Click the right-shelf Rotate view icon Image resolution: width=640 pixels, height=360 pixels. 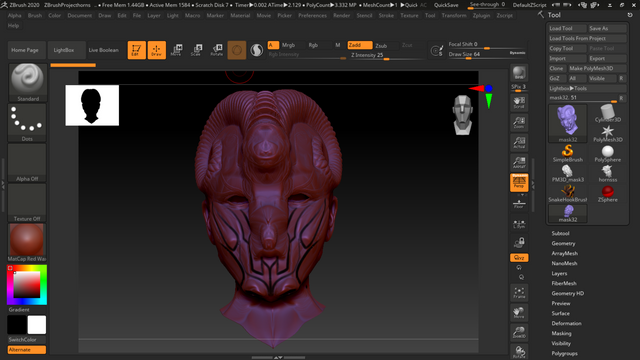coord(519,352)
